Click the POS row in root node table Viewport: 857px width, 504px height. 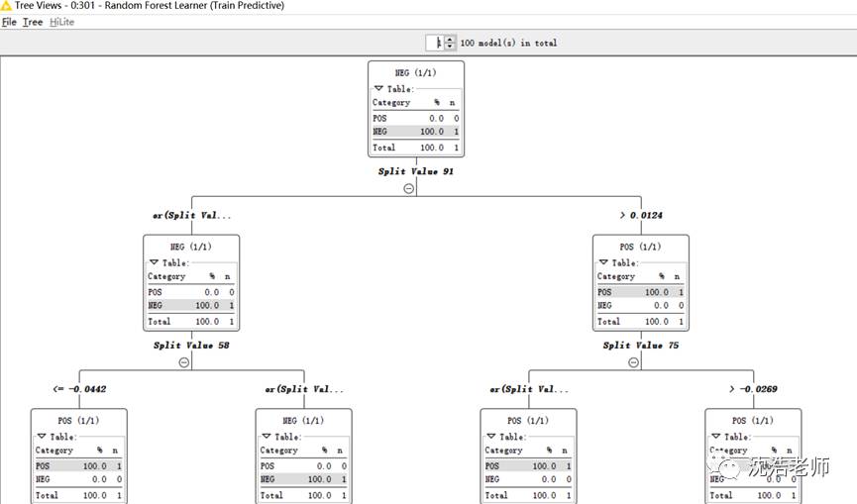pyautogui.click(x=415, y=118)
